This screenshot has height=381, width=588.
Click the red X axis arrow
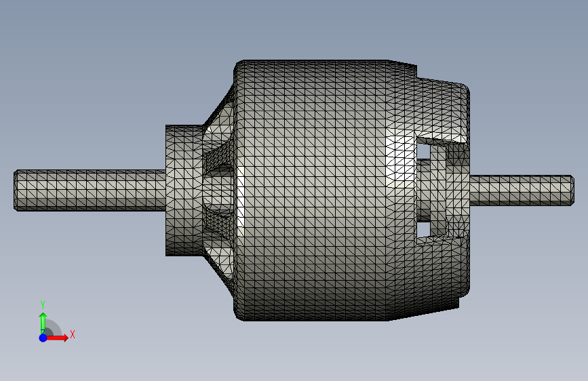(x=57, y=338)
